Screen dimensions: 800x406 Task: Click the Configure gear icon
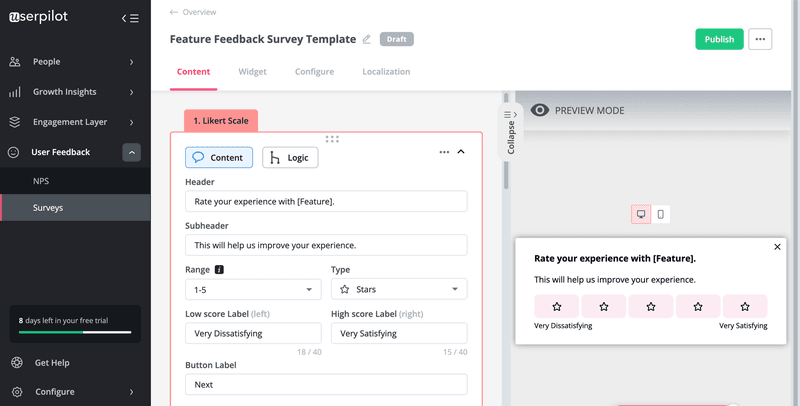pyautogui.click(x=17, y=392)
